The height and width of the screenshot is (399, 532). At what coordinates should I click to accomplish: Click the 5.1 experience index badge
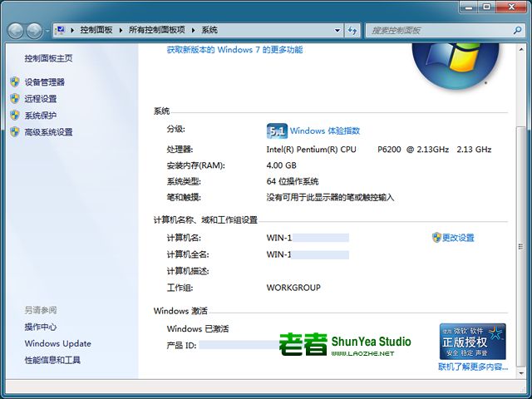(x=277, y=131)
